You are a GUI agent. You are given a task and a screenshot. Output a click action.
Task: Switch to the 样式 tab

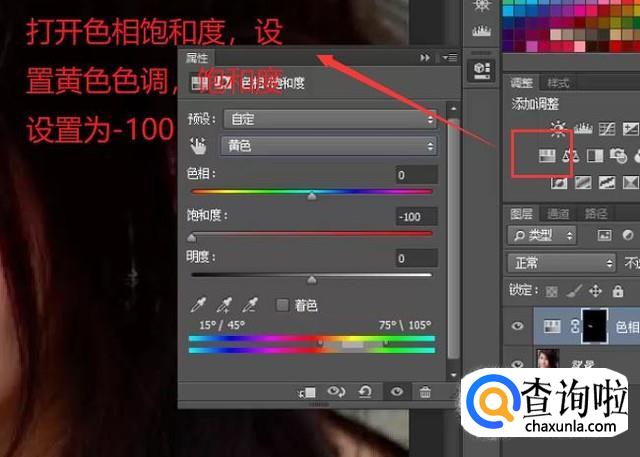pyautogui.click(x=558, y=83)
